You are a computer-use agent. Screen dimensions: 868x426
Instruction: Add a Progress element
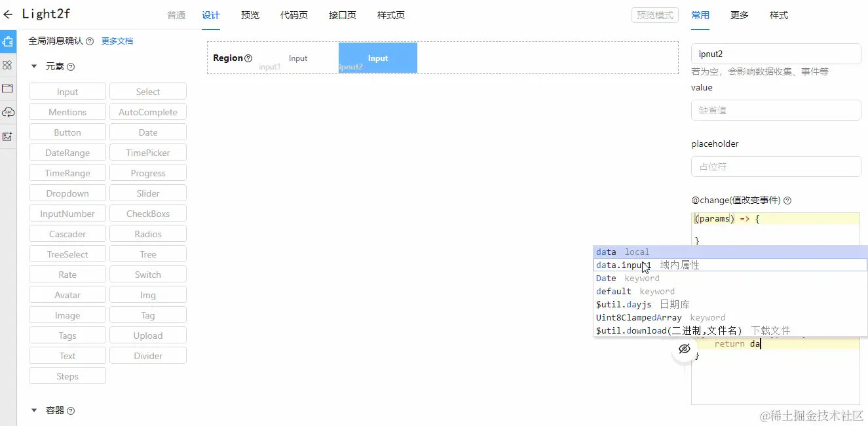coord(148,173)
